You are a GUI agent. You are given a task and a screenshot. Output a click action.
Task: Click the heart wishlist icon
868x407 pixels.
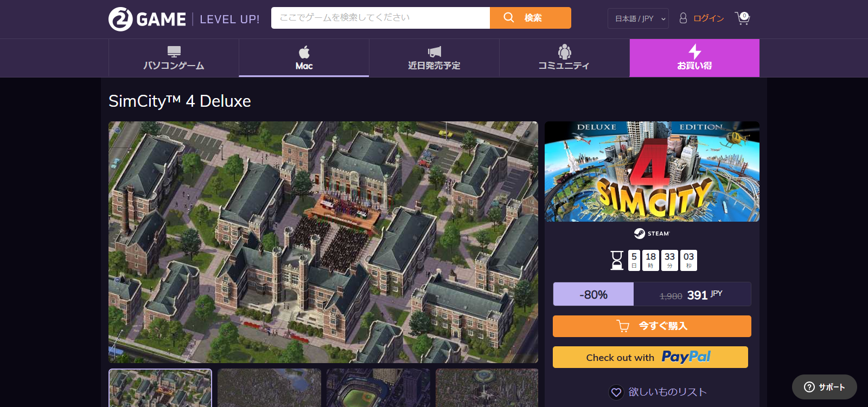[616, 392]
